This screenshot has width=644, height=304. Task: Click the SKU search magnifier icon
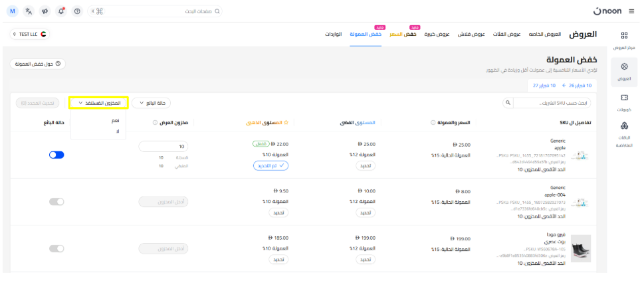(x=508, y=103)
